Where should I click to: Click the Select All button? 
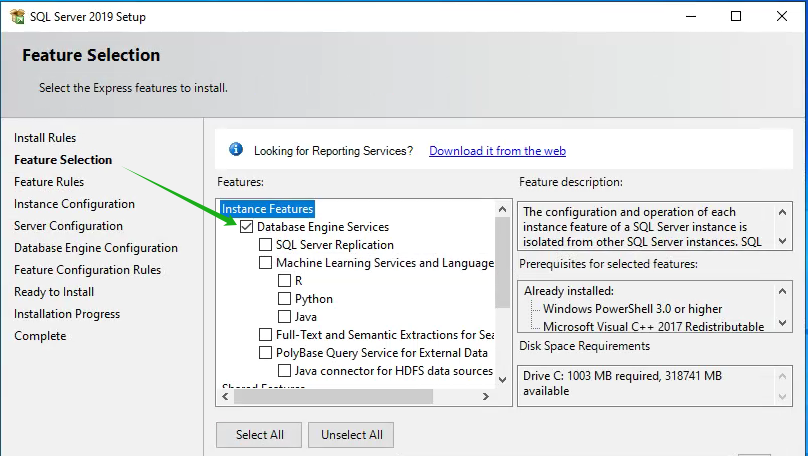[x=259, y=435]
